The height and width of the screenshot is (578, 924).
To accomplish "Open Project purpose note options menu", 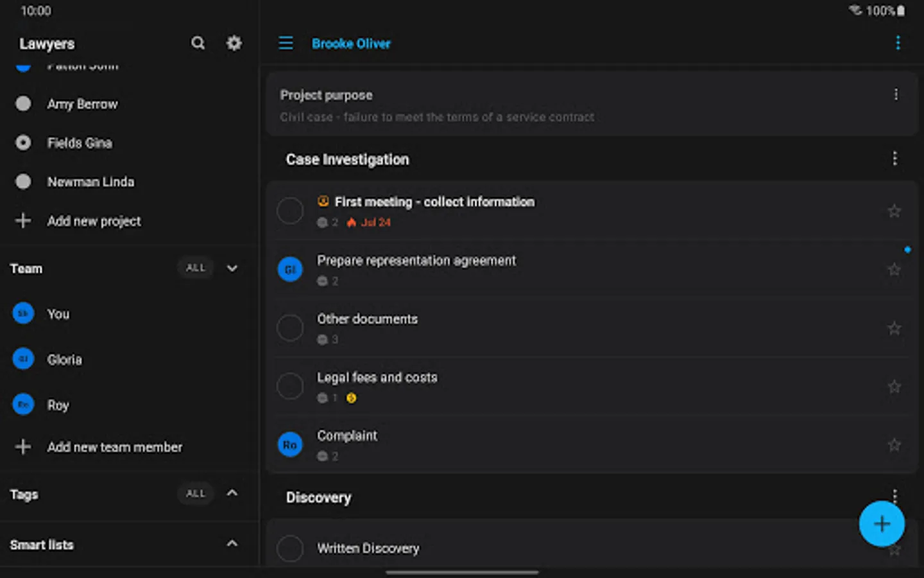I will (x=896, y=95).
